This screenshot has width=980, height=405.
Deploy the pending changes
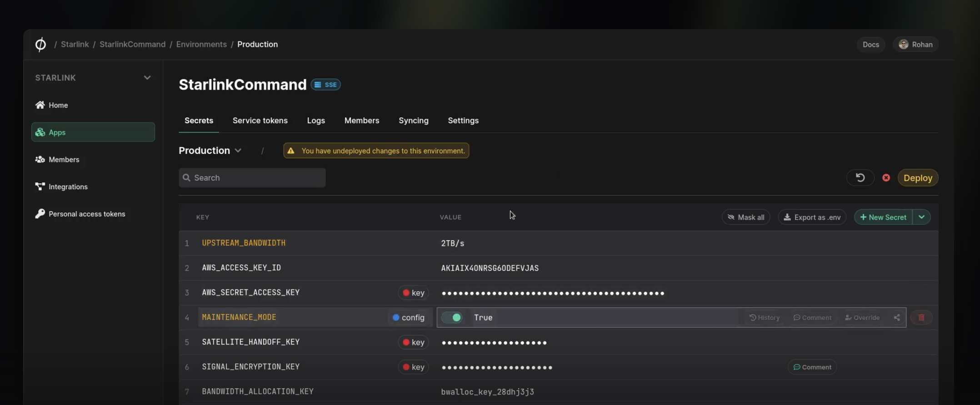pos(918,178)
